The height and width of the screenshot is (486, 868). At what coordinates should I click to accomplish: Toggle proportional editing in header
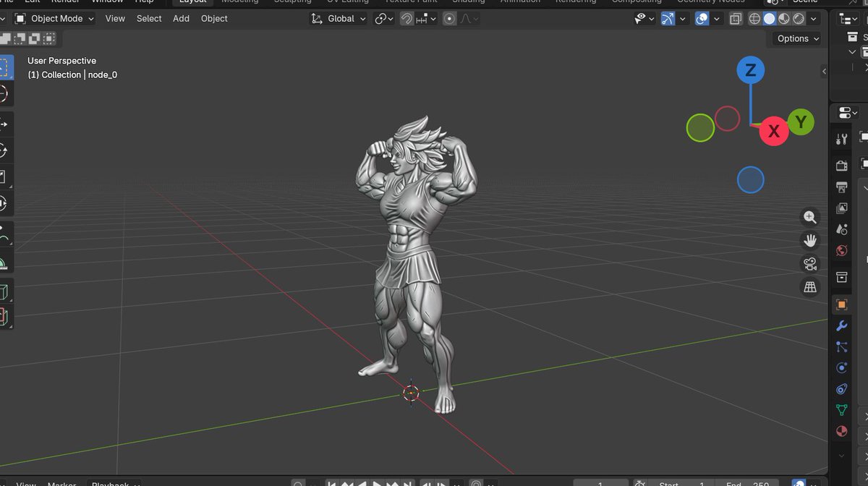[450, 19]
